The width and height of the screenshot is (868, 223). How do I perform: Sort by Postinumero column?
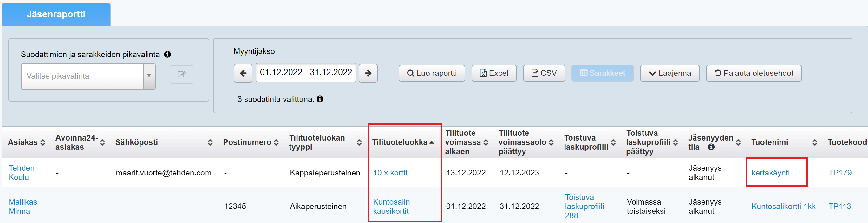pos(276,142)
